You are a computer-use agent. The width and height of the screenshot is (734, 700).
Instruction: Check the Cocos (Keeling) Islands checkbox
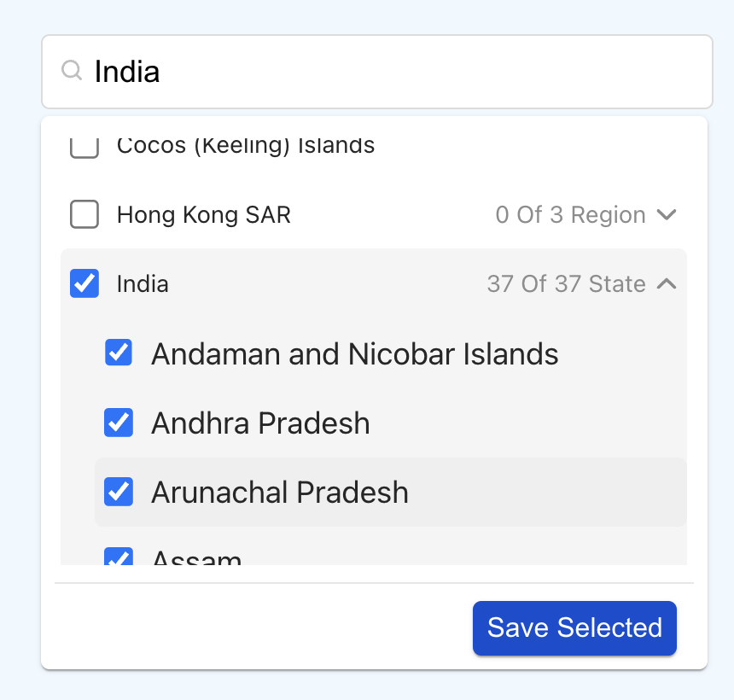84,148
